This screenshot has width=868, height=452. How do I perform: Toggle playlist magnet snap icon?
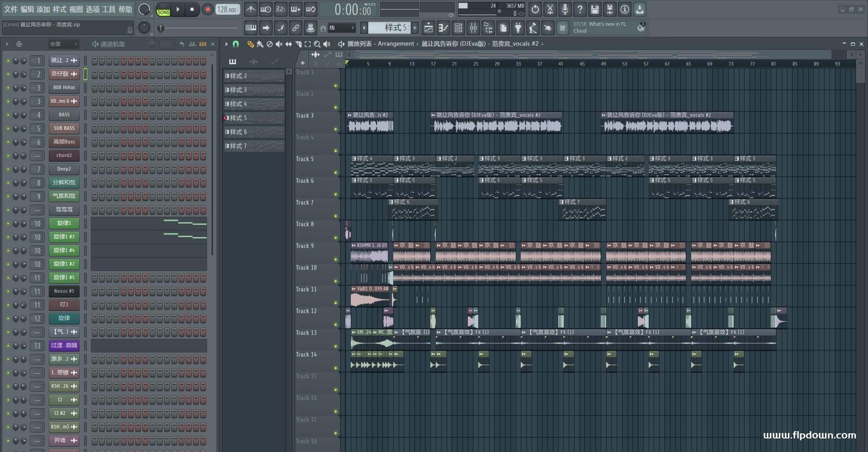[x=236, y=44]
